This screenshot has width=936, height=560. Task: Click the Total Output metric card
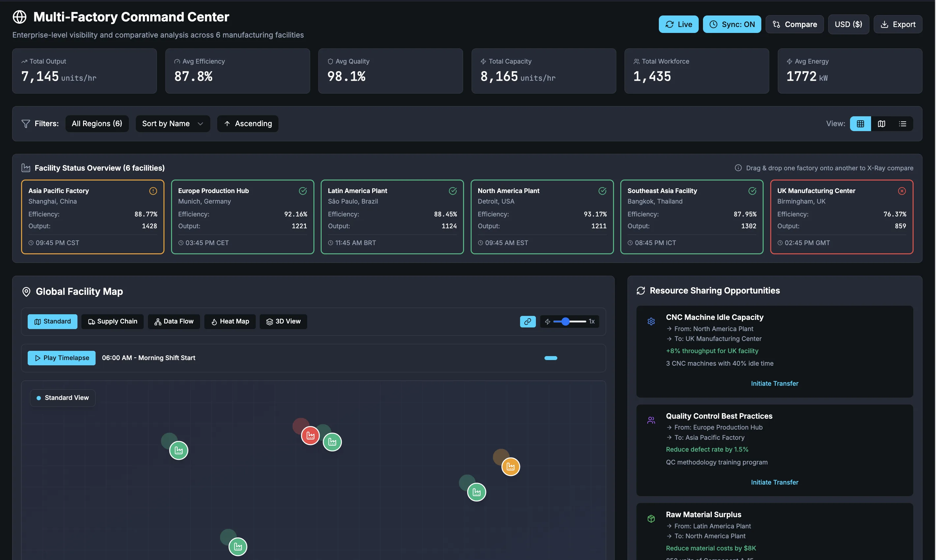pyautogui.click(x=85, y=71)
